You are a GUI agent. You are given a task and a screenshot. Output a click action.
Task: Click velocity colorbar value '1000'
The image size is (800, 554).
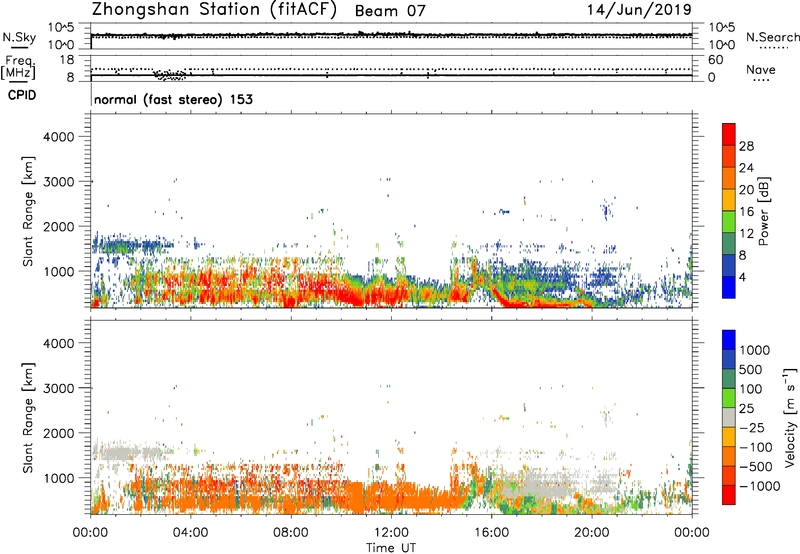coord(755,350)
